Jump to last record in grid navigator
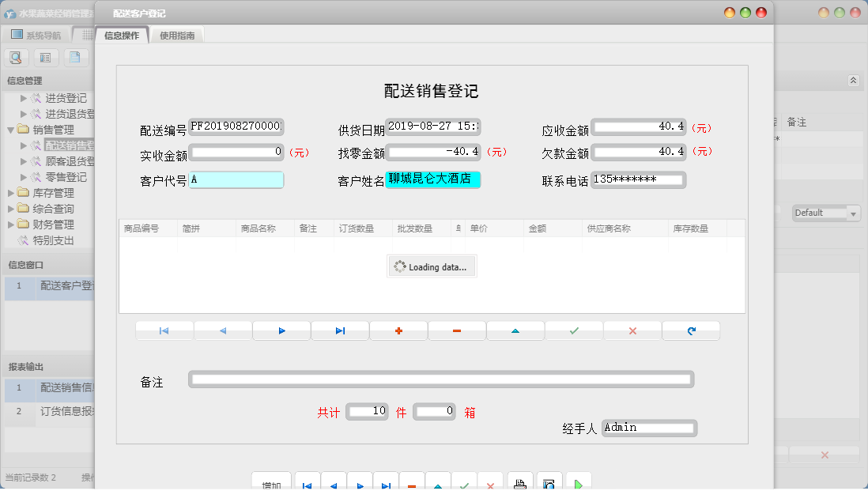This screenshot has width=868, height=502. click(x=340, y=330)
